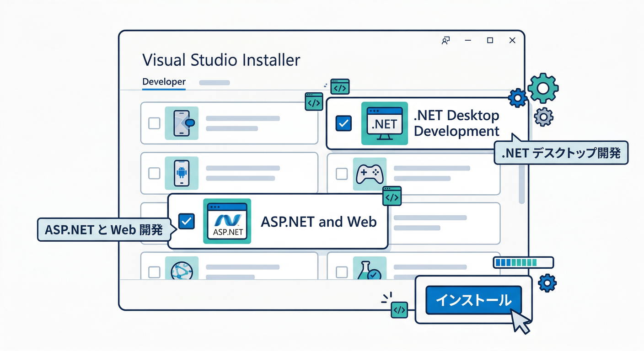644x351 pixels.
Task: Click the large teal gear icon
Action: (x=543, y=88)
